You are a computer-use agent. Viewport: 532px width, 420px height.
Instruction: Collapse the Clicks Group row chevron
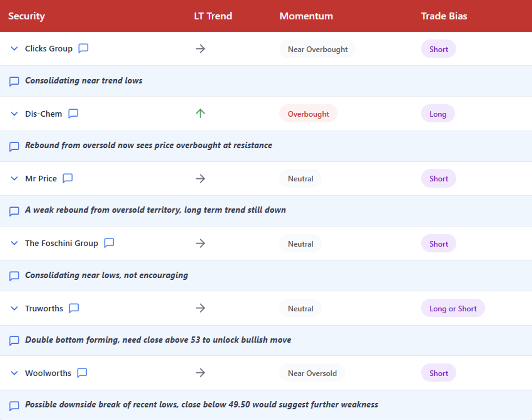14,49
